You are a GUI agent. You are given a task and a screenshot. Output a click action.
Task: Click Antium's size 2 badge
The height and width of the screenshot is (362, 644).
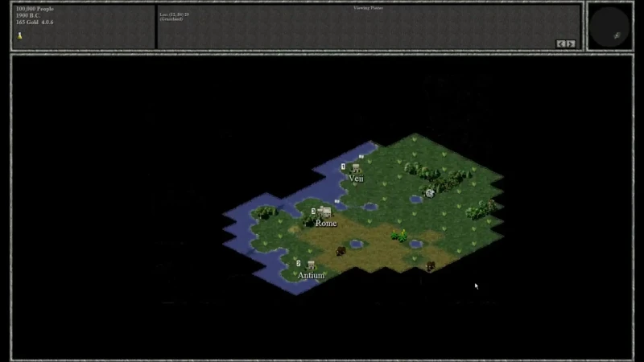[298, 264]
